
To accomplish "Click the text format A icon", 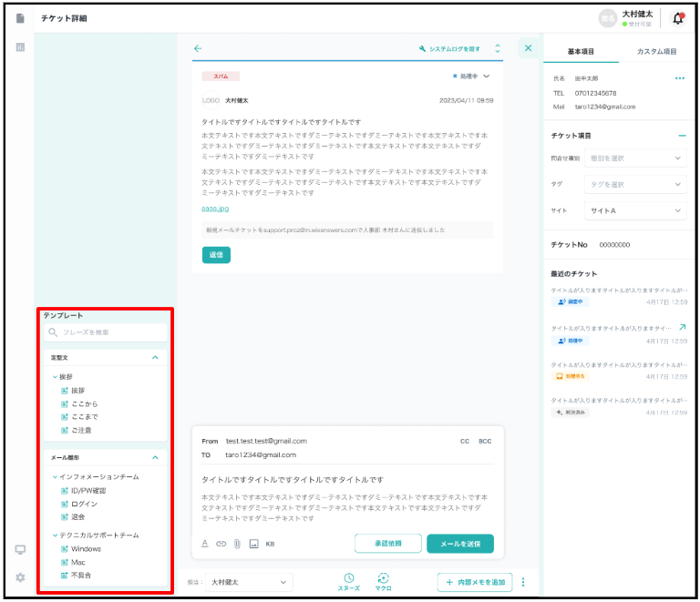I will (205, 544).
